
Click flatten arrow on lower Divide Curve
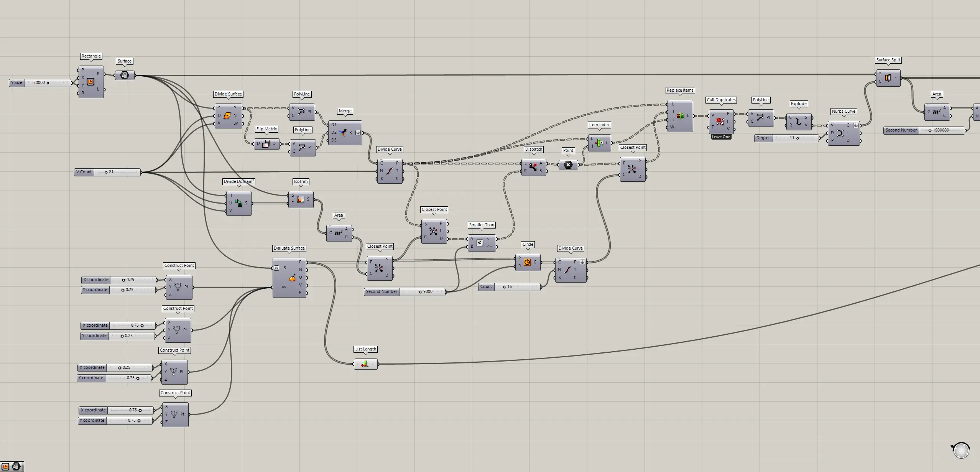[x=582, y=262]
